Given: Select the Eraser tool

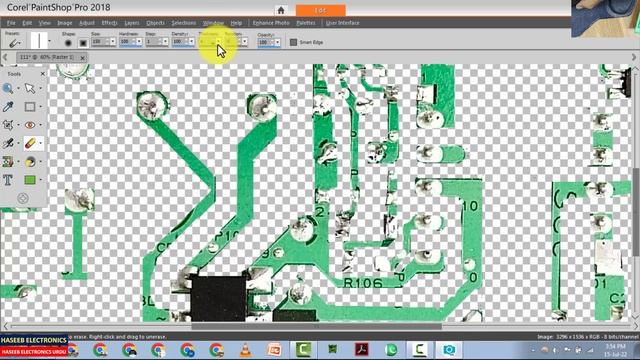Looking at the screenshot, I should coord(30,143).
